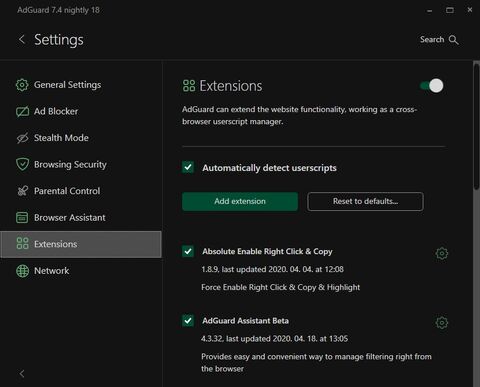Click the Browser Assistant window icon
Viewport: 480px width, 387px height.
(22, 217)
